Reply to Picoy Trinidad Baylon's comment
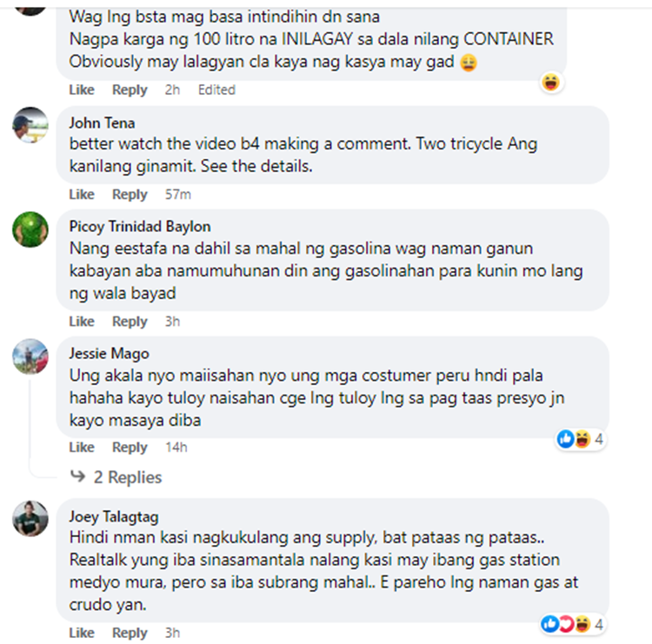This screenshot has width=652, height=644. 130,322
